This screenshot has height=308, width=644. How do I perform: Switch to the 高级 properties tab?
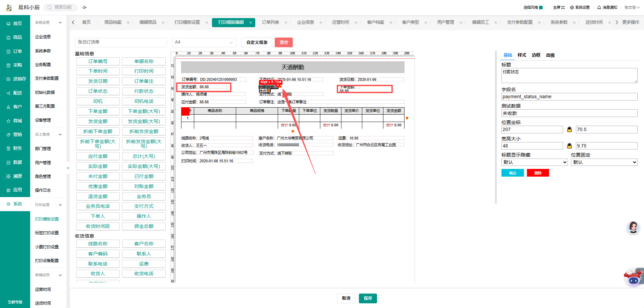[550, 55]
